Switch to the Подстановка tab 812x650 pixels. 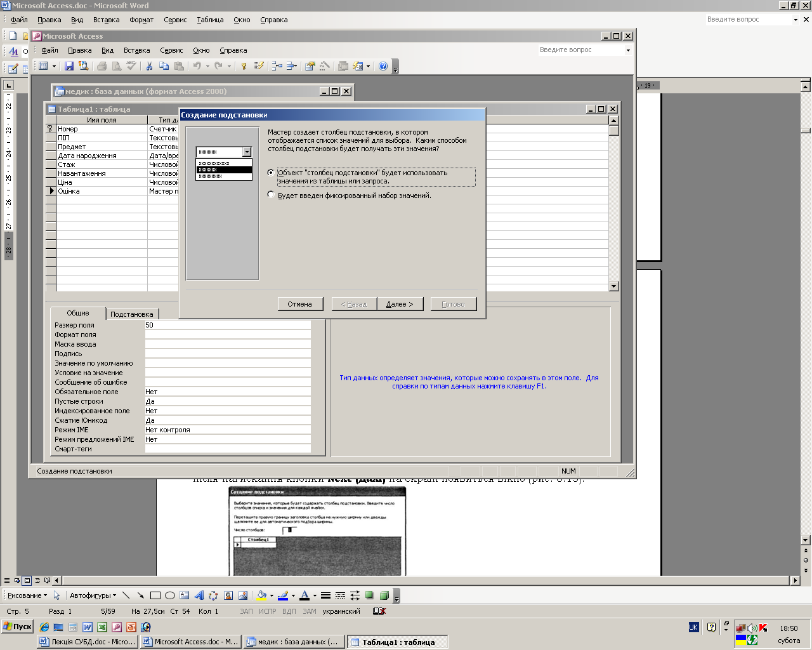[131, 314]
